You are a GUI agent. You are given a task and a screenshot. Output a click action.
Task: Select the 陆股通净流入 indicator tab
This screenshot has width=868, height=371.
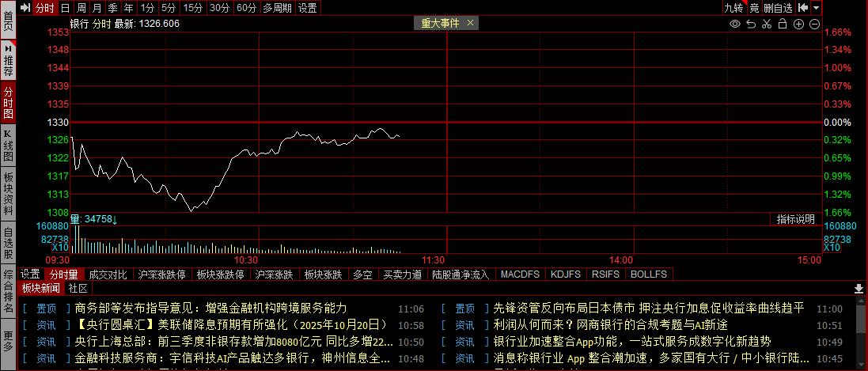coord(461,274)
